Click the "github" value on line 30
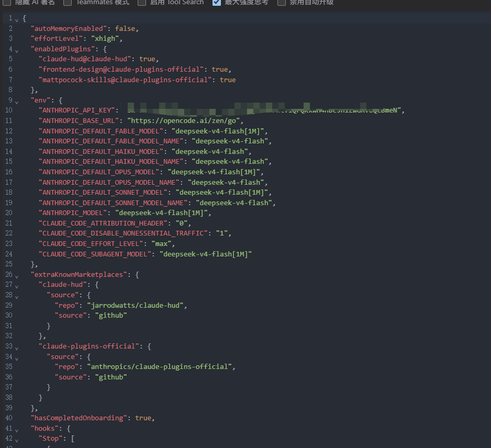 (x=111, y=315)
